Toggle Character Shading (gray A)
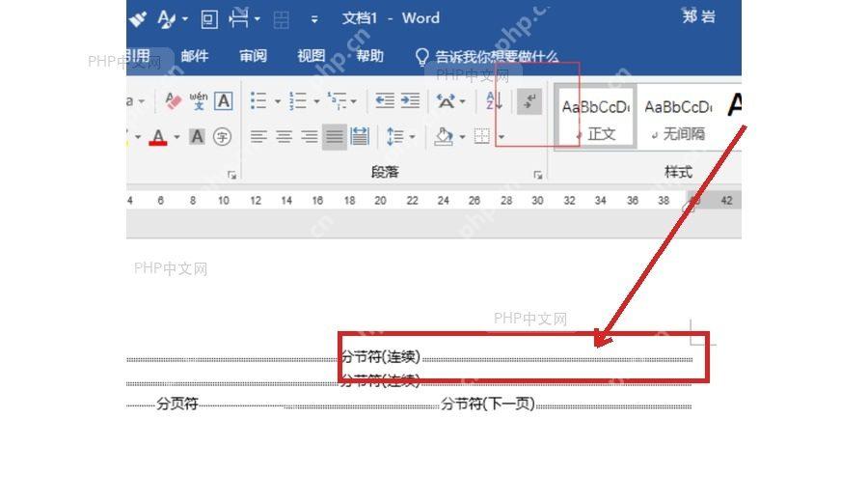This screenshot has width=868, height=502. click(x=197, y=137)
